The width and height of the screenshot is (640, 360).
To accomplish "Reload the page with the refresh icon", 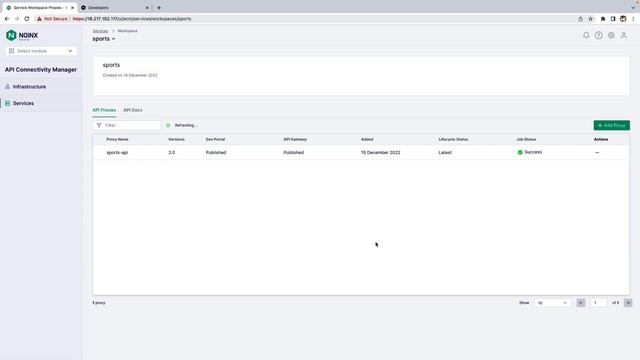I will point(27,19).
